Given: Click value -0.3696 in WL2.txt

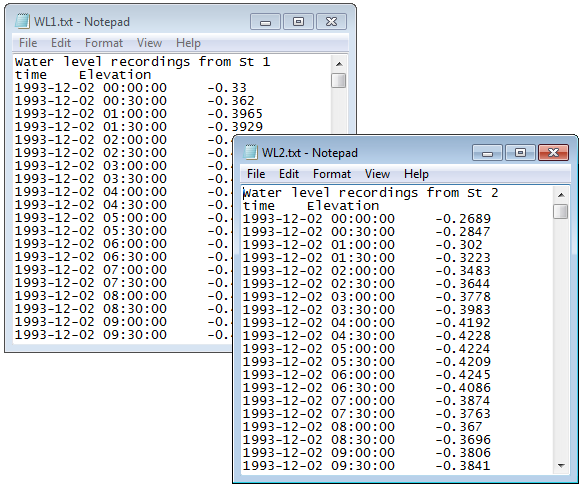Looking at the screenshot, I should [x=463, y=440].
